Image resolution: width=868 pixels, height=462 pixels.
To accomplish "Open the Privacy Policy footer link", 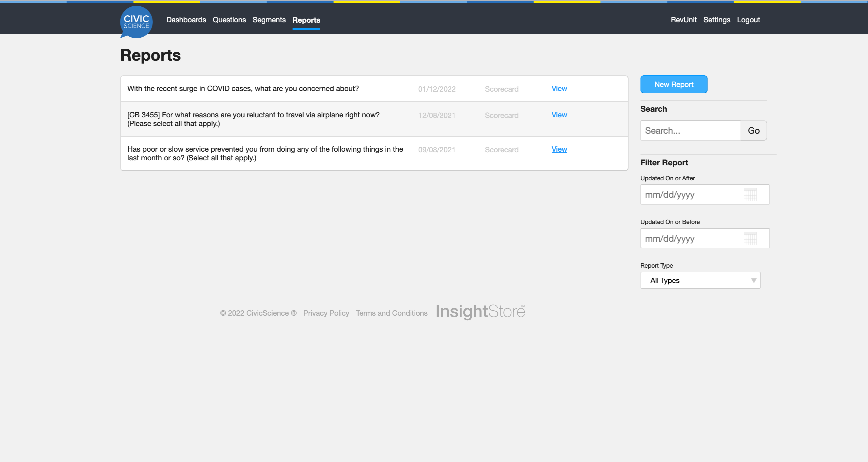I will pos(326,313).
